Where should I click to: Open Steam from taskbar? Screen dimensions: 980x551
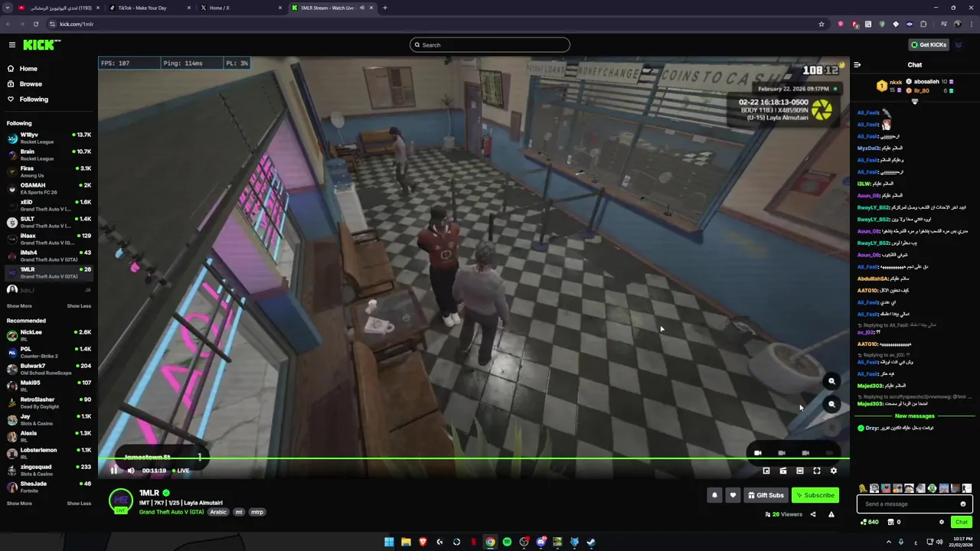[x=591, y=542]
